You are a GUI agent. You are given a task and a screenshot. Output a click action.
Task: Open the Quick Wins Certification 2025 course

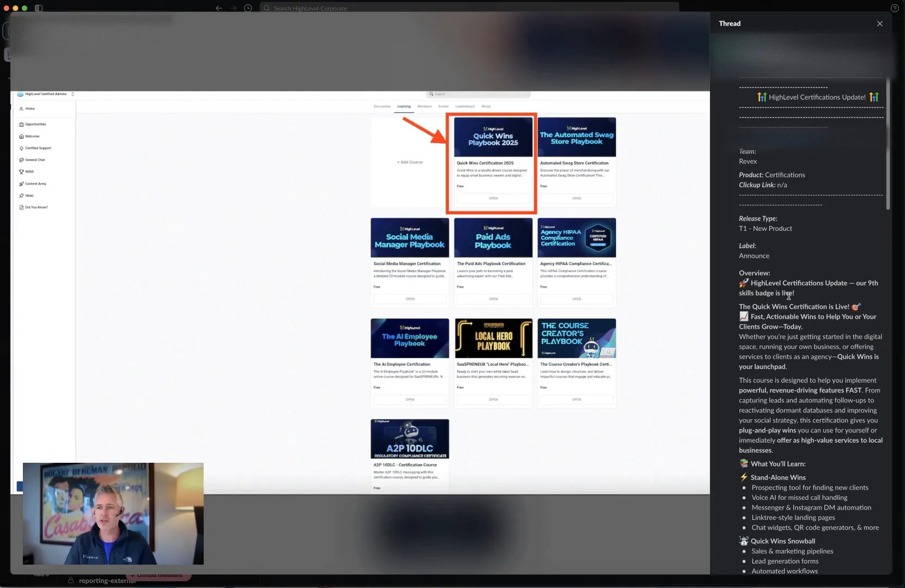point(493,198)
